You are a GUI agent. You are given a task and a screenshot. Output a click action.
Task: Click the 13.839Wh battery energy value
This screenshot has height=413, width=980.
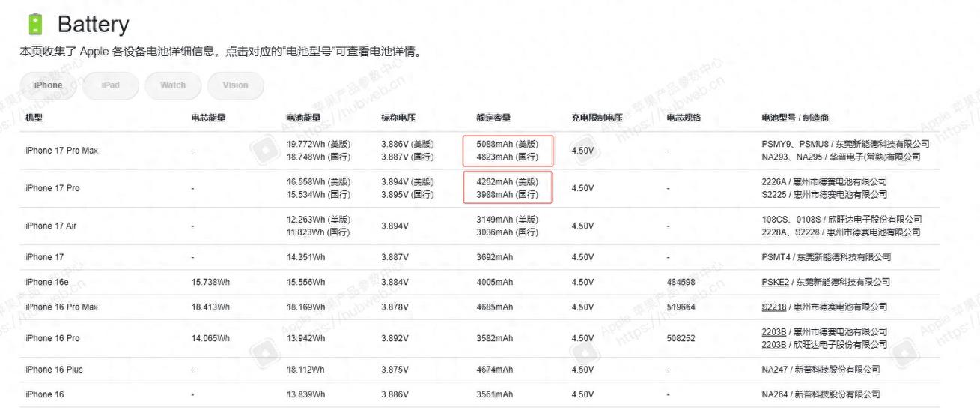pos(305,394)
